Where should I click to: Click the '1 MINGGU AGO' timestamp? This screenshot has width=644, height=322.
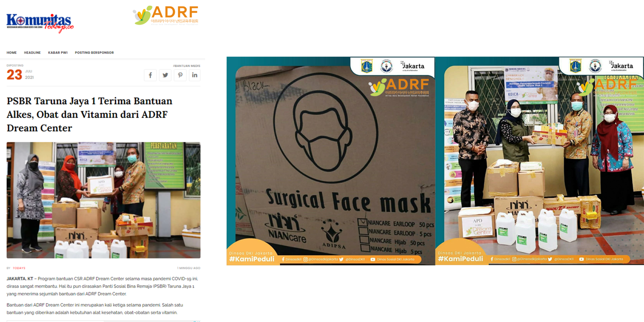[189, 268]
